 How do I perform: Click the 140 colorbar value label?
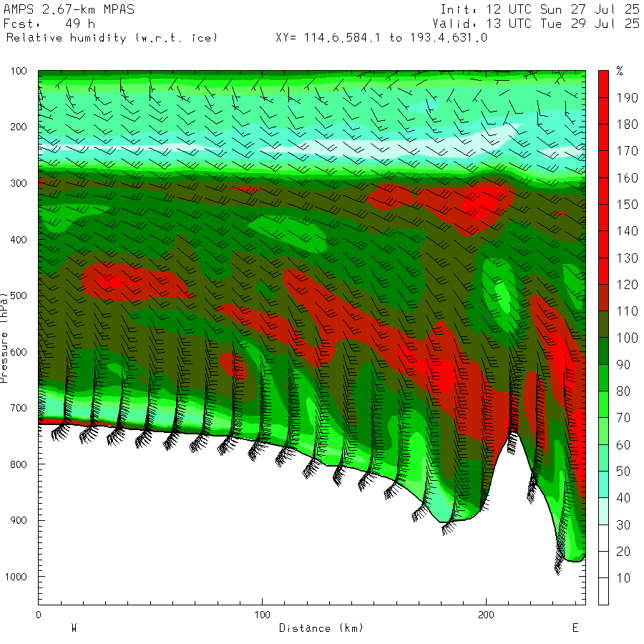627,231
